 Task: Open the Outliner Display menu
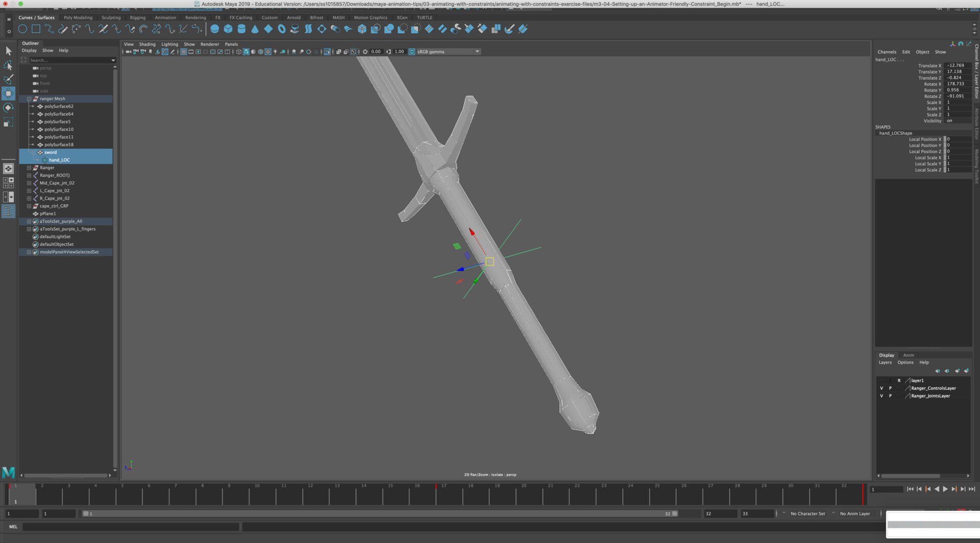click(x=29, y=51)
